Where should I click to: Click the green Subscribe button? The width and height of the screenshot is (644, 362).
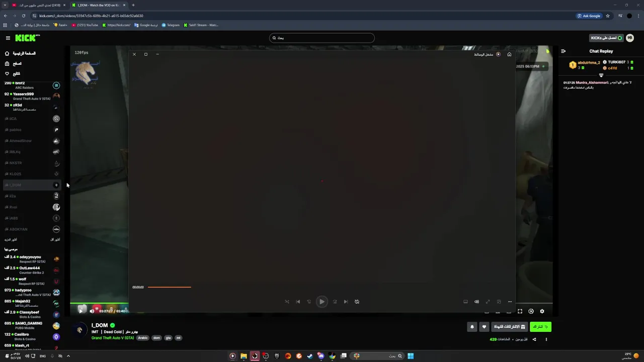coord(540,327)
